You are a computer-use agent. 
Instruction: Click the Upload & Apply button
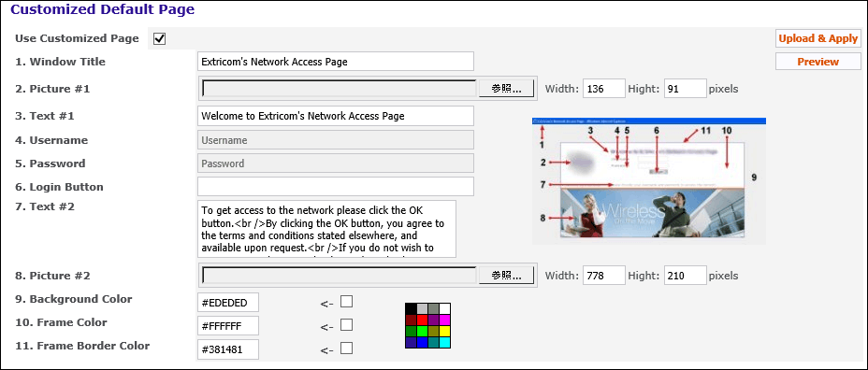point(818,38)
